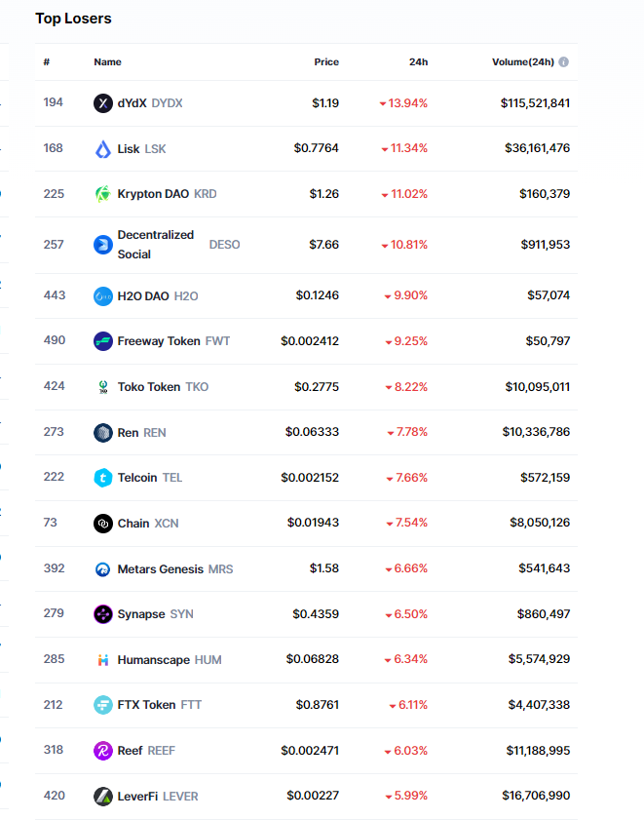Click the H2O DAO logo icon

(x=103, y=295)
